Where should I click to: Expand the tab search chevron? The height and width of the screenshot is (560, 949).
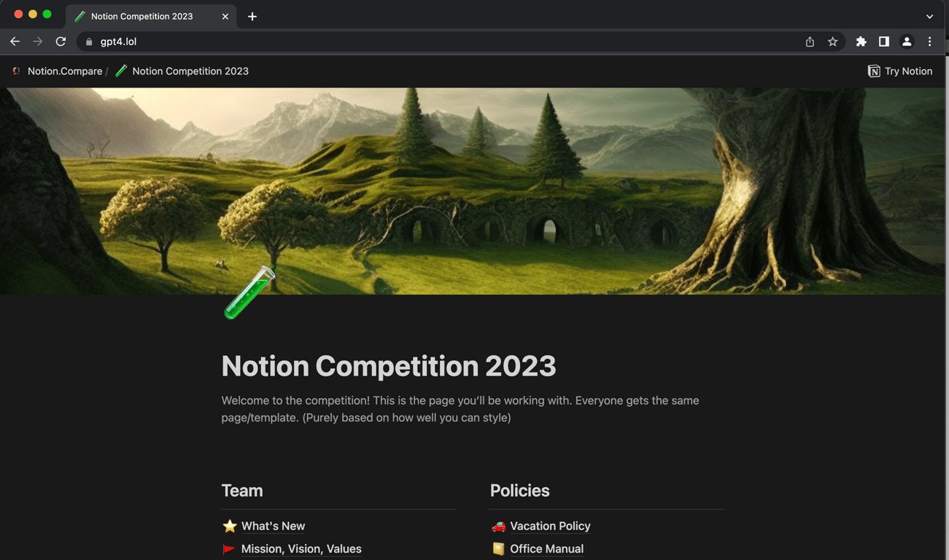[929, 16]
